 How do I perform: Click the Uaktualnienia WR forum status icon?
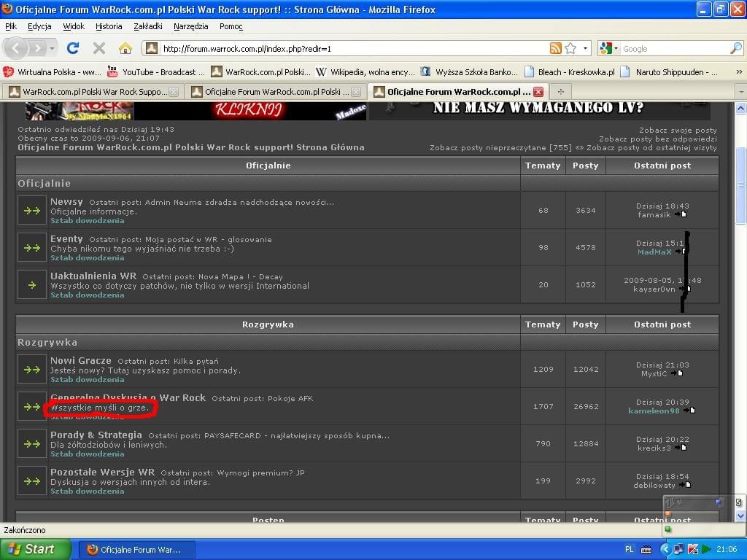click(x=32, y=285)
